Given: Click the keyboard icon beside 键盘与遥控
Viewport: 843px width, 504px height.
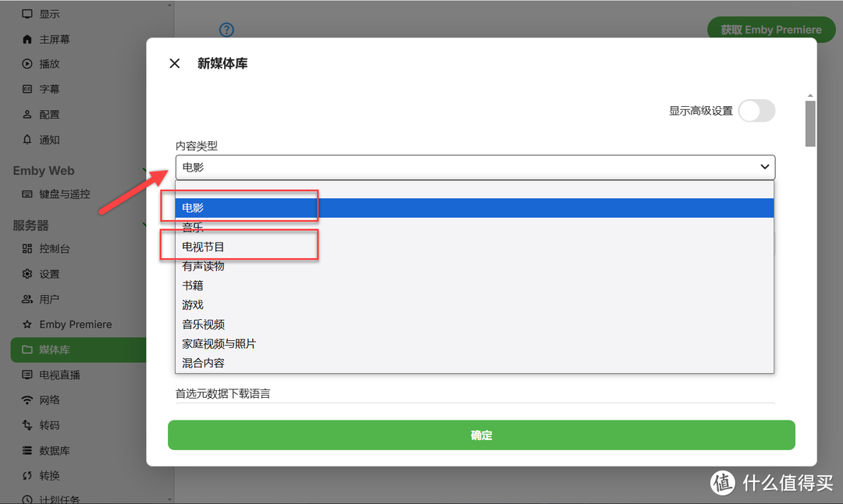Looking at the screenshot, I should [27, 194].
